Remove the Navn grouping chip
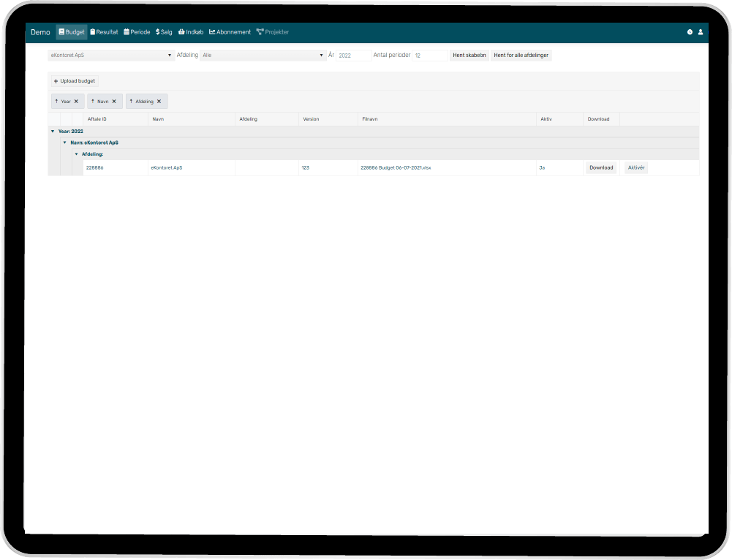 [x=114, y=102]
